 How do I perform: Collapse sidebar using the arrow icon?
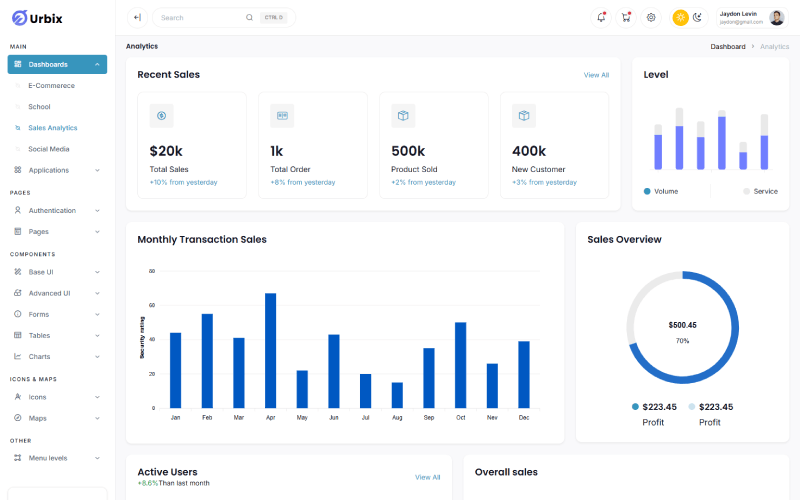pos(137,17)
